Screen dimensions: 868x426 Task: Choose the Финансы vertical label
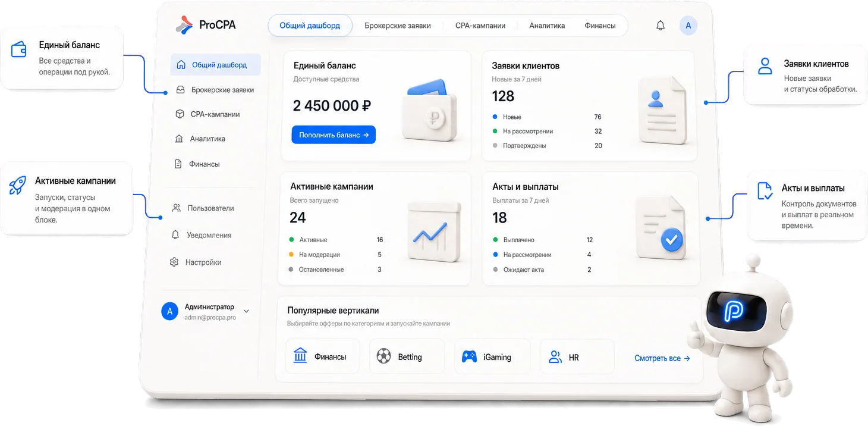(330, 357)
